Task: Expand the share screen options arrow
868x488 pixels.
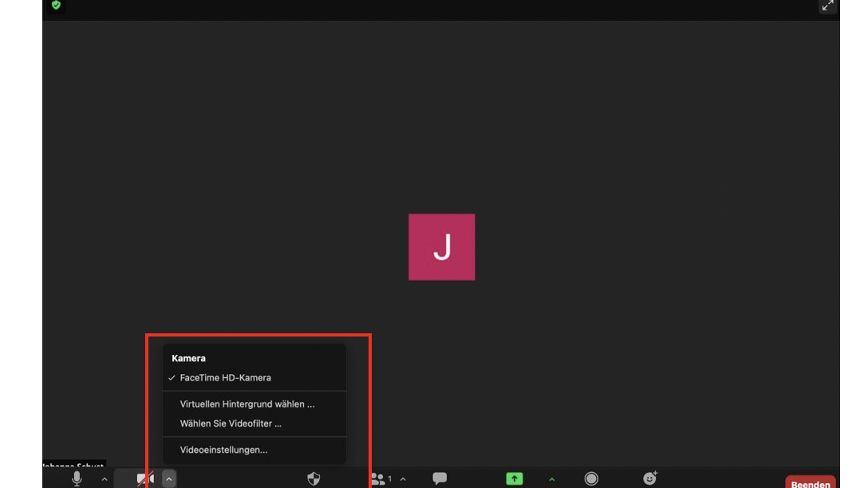Action: coord(551,479)
